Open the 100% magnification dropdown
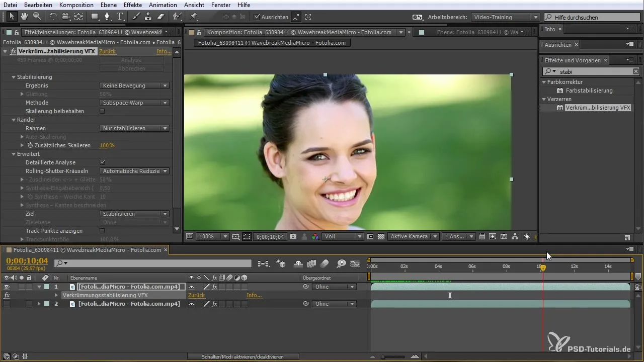 (x=212, y=236)
